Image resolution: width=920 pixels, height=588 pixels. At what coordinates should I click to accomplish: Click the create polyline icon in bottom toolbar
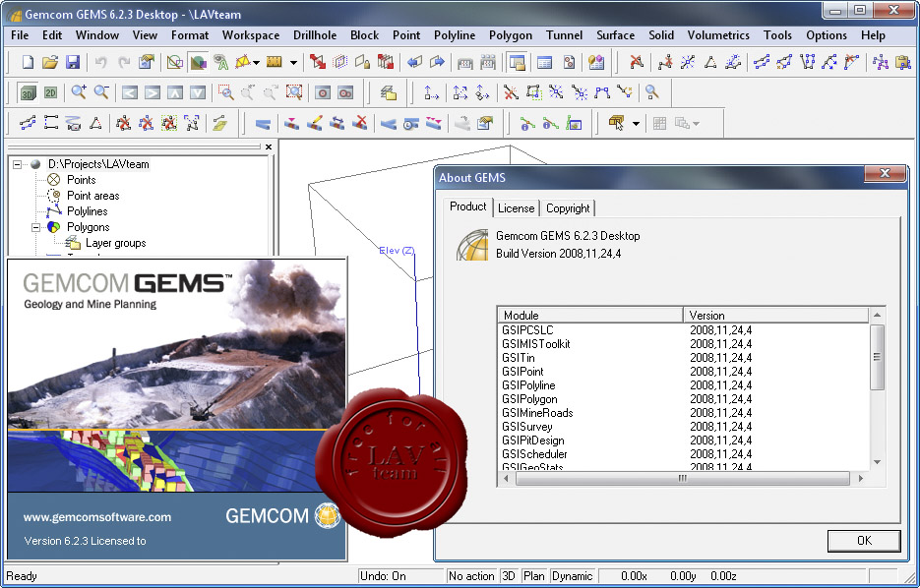tap(28, 123)
